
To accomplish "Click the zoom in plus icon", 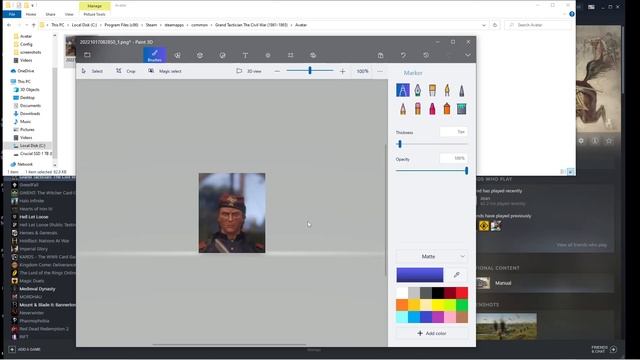I will [342, 71].
